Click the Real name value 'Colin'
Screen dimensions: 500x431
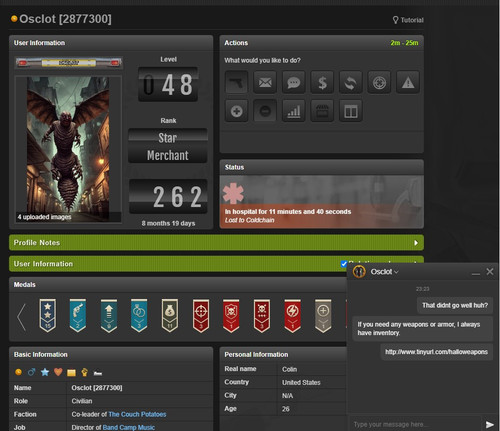click(289, 369)
